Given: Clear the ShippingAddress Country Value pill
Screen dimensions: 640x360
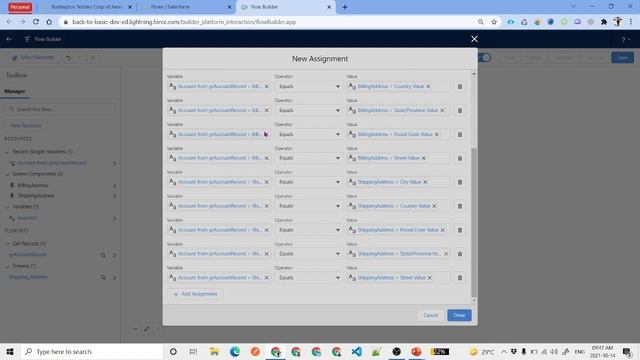Looking at the screenshot, I should (x=434, y=206).
